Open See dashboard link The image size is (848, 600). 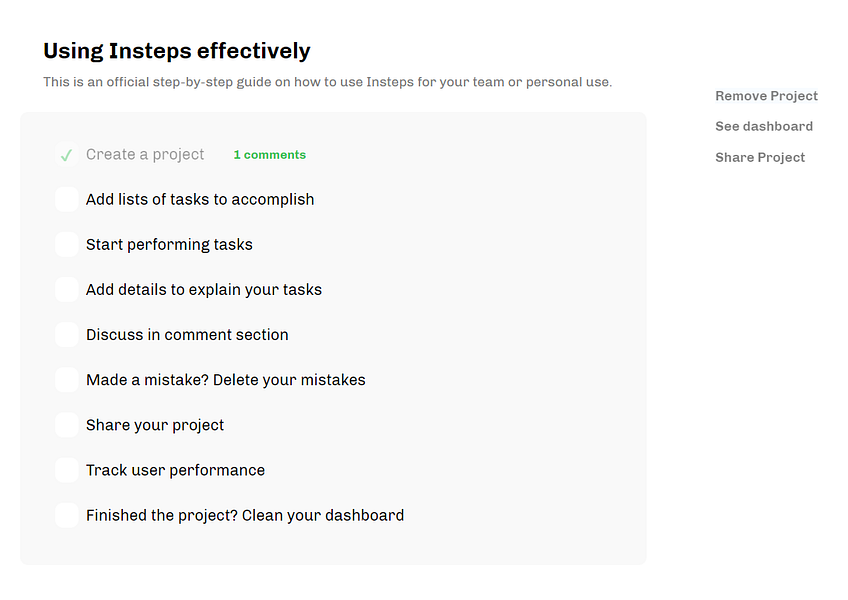(764, 126)
